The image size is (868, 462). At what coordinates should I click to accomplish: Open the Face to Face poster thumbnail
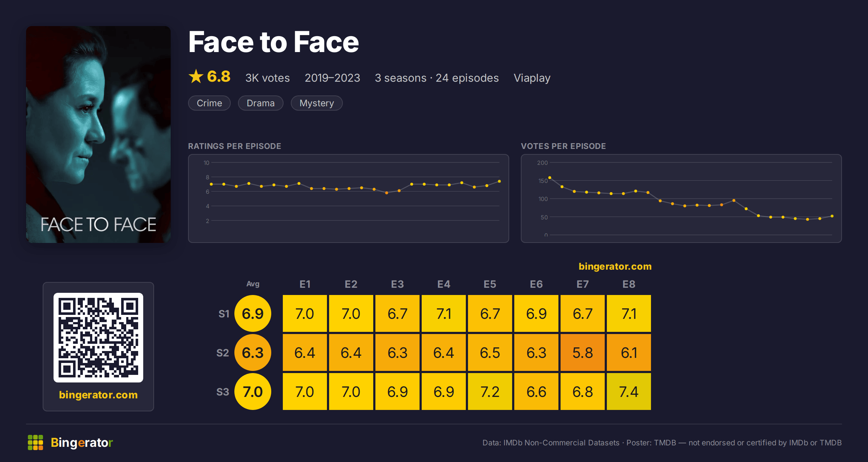(x=98, y=134)
